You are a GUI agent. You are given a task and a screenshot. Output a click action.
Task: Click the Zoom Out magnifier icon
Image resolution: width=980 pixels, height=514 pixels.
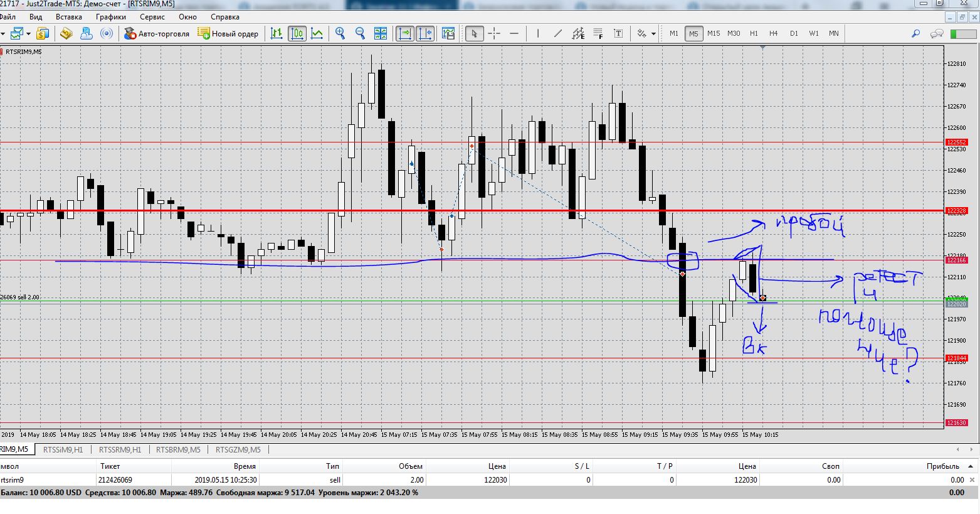pos(361,33)
